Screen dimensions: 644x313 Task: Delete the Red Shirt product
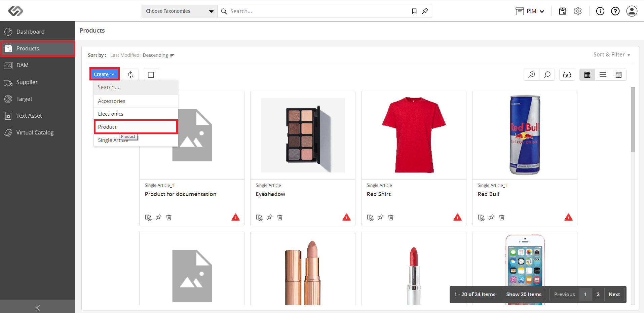391,218
